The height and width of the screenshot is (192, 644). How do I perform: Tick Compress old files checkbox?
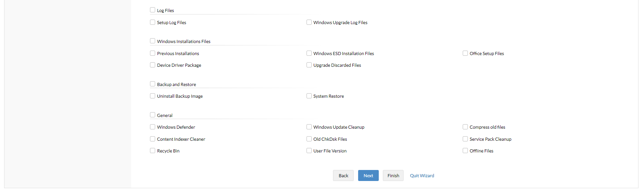(465, 127)
